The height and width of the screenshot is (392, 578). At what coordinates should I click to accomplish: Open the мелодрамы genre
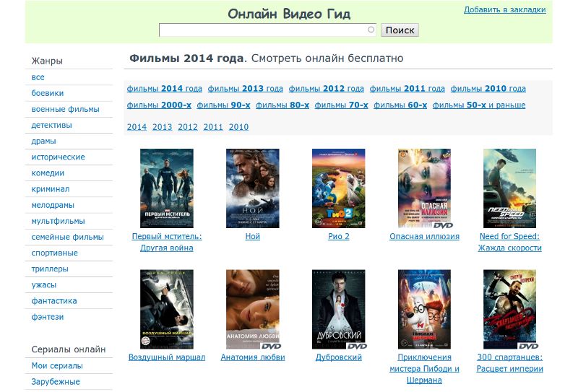[53, 205]
